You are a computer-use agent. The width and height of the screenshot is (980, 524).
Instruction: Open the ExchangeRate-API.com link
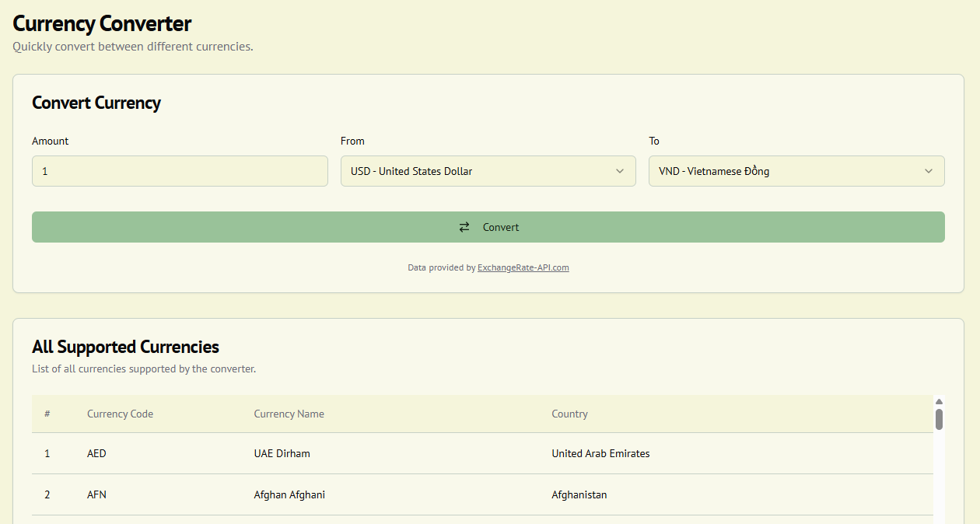point(523,267)
